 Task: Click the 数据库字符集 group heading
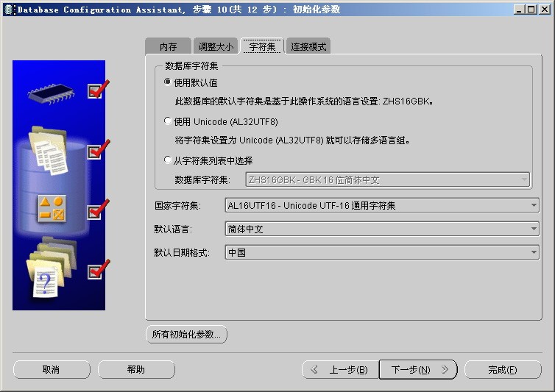191,65
